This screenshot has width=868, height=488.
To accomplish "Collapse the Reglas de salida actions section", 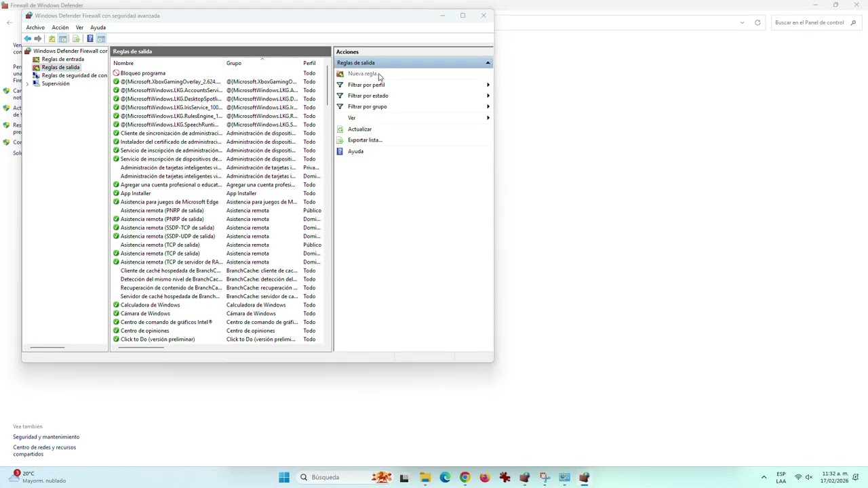I will click(488, 63).
